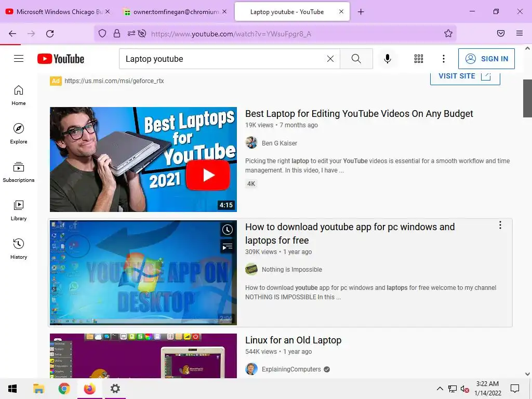Open the YouTube apps grid
The image size is (532, 399).
tap(419, 59)
